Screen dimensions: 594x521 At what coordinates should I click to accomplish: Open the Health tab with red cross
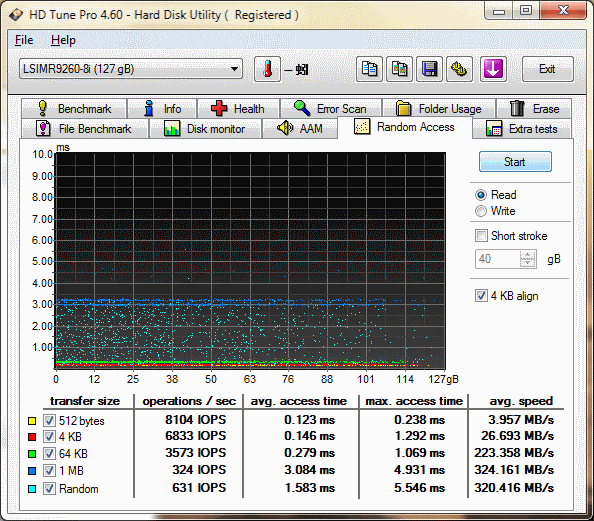238,109
